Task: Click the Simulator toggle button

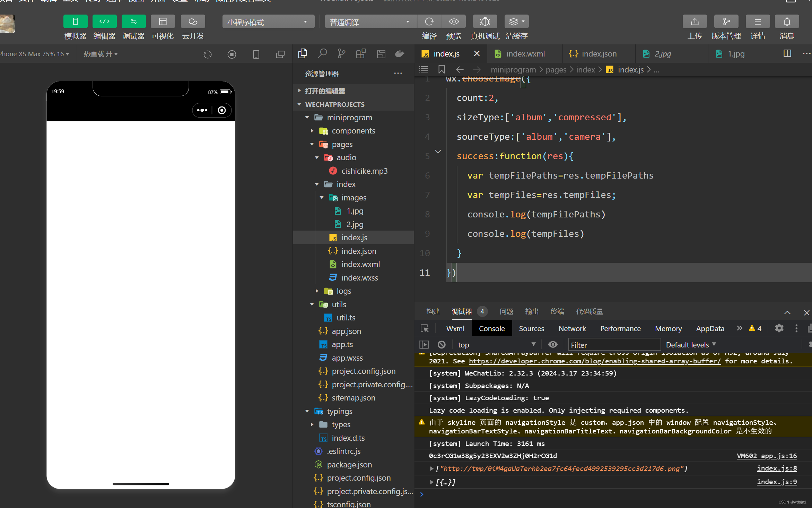Action: pos(75,21)
